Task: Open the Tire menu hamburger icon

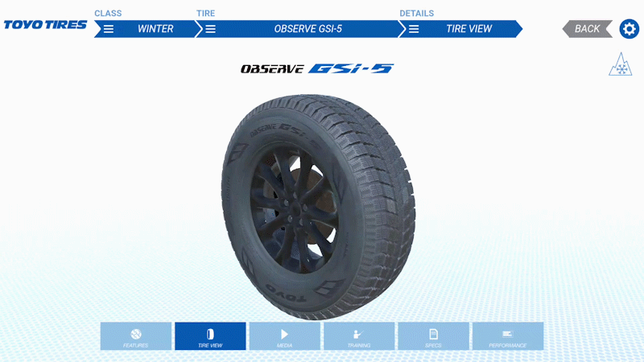Action: click(x=210, y=29)
